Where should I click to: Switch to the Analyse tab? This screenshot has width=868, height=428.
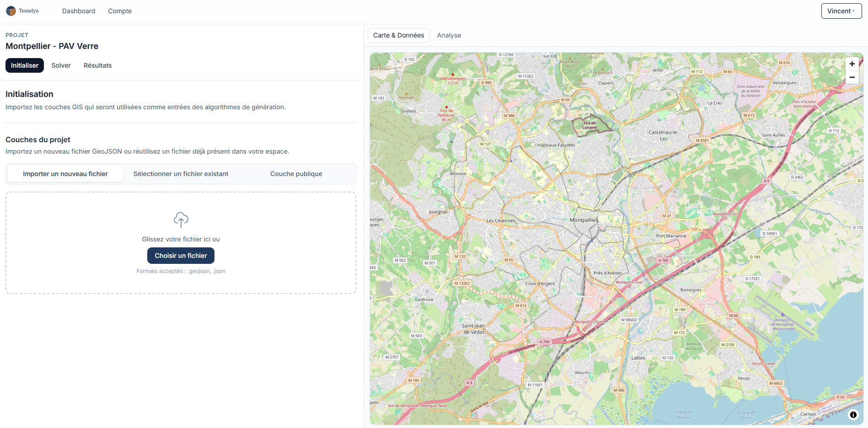449,35
